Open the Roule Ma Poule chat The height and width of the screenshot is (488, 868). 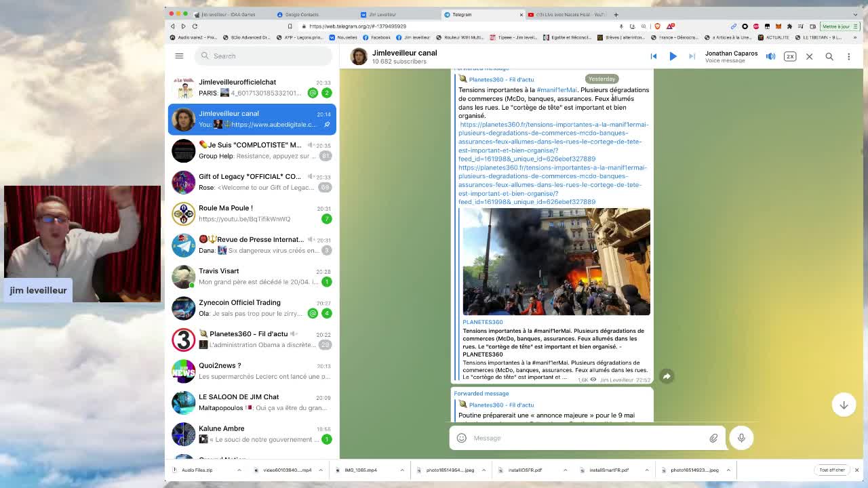[252, 213]
